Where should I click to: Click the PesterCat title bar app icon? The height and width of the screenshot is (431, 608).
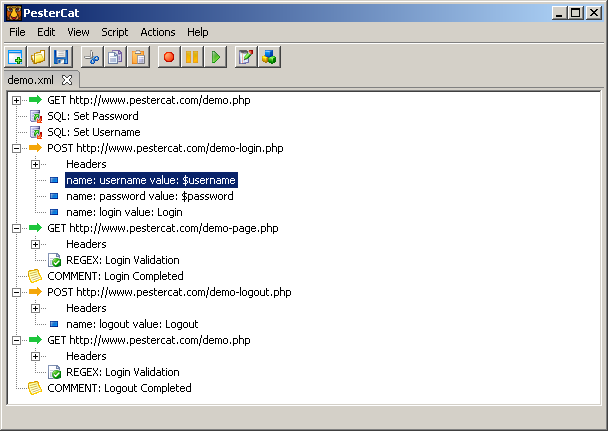click(x=14, y=13)
